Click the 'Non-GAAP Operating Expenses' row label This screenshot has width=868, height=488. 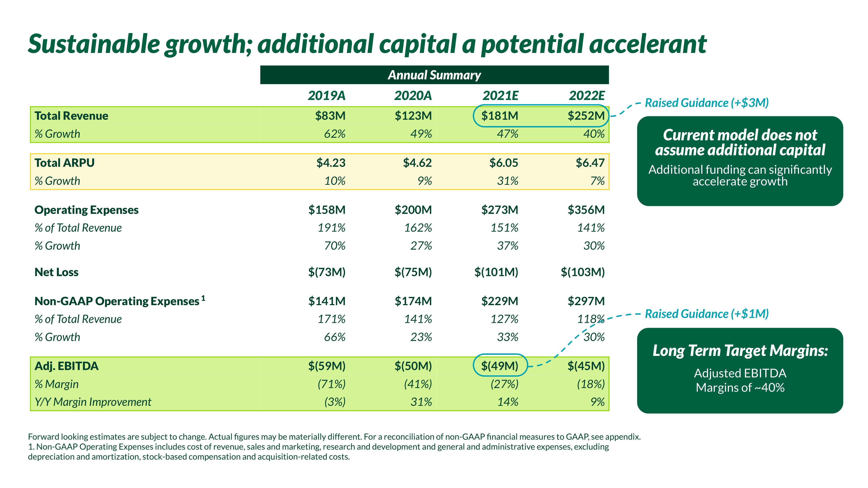click(117, 301)
